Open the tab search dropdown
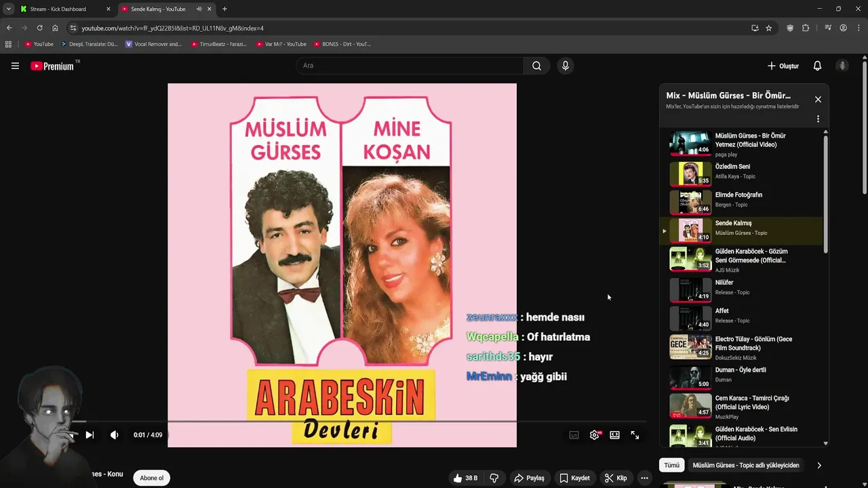 click(8, 9)
